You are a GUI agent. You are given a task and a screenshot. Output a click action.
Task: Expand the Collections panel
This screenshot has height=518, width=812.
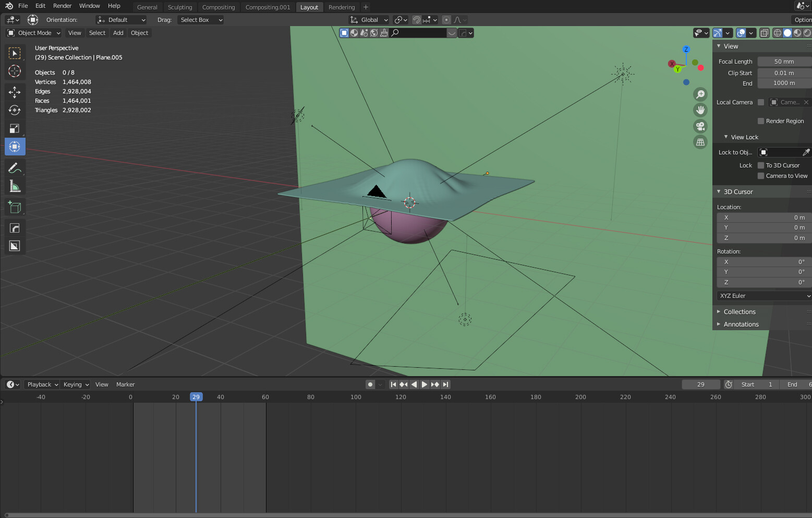pyautogui.click(x=740, y=311)
